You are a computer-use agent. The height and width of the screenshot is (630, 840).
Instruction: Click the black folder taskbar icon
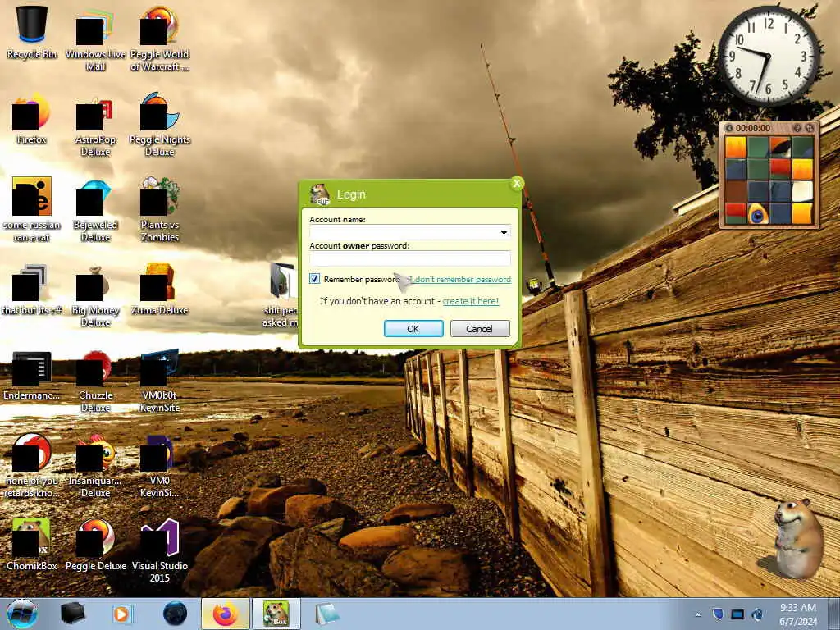72,614
